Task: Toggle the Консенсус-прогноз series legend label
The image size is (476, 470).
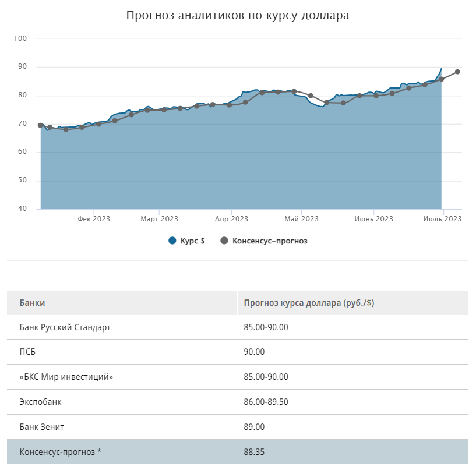Action: pyautogui.click(x=269, y=241)
